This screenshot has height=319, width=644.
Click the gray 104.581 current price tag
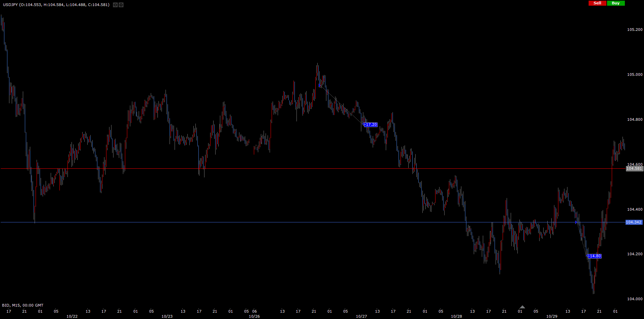click(x=634, y=169)
